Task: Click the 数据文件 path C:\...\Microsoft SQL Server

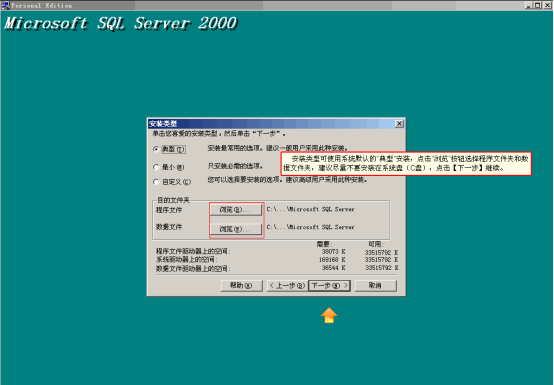Action: pyautogui.click(x=311, y=227)
